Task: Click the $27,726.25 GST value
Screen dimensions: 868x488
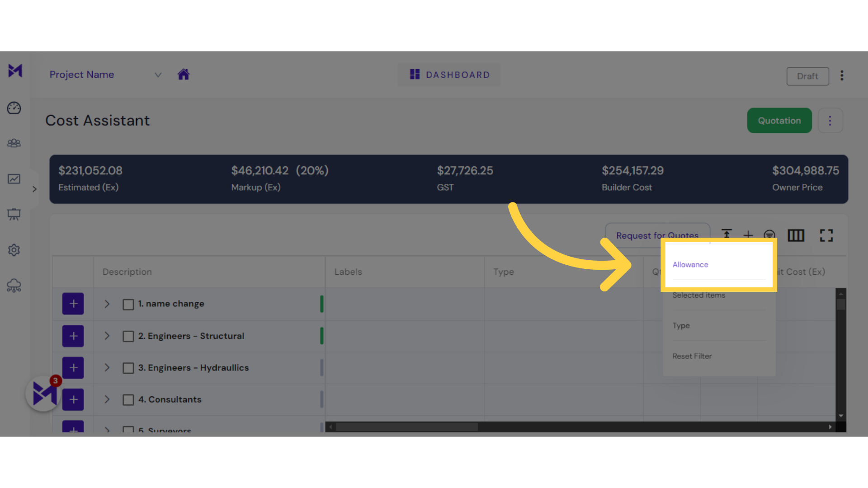Action: click(x=465, y=171)
